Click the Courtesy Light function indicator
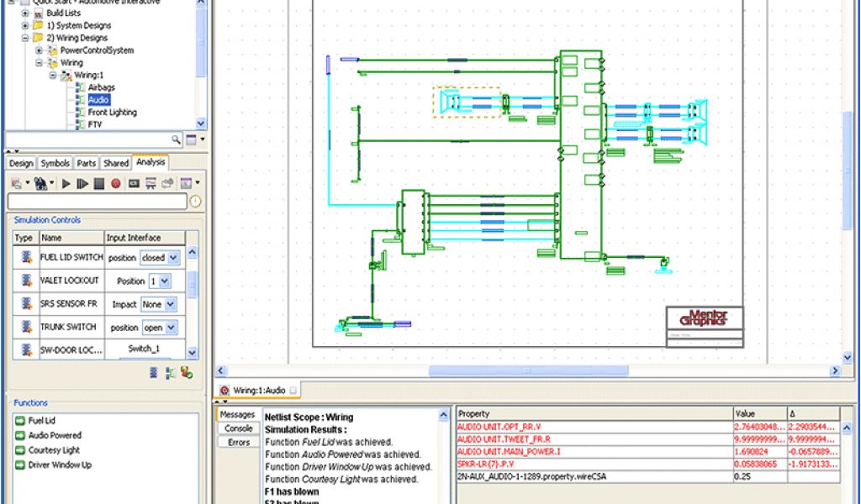 tap(20, 450)
